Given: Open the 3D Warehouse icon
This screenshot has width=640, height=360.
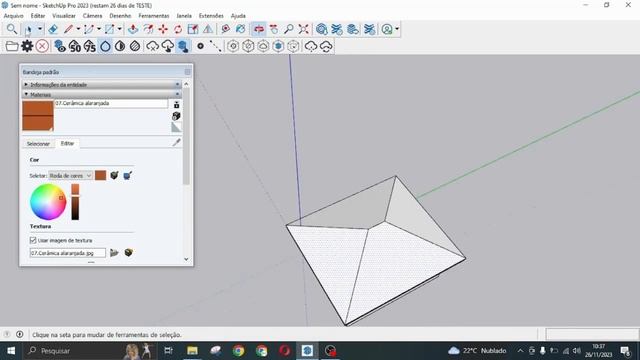Looking at the screenshot, I should (322, 29).
